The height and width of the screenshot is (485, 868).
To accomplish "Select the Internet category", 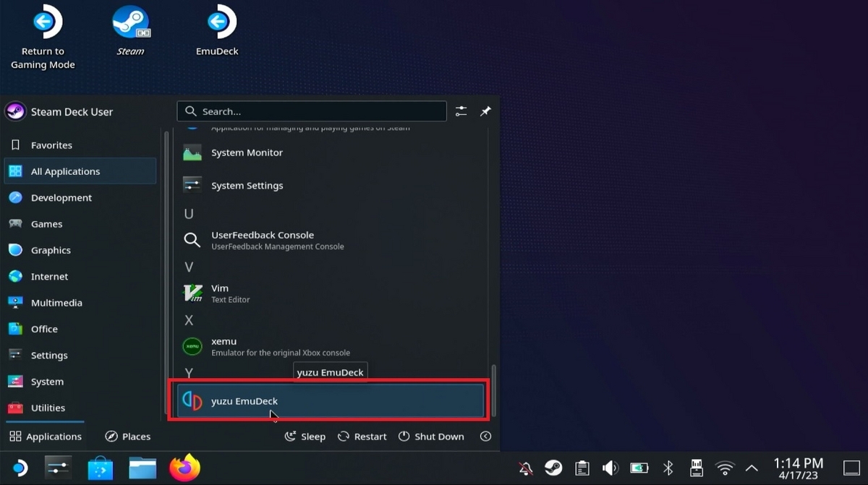I will [x=80, y=276].
